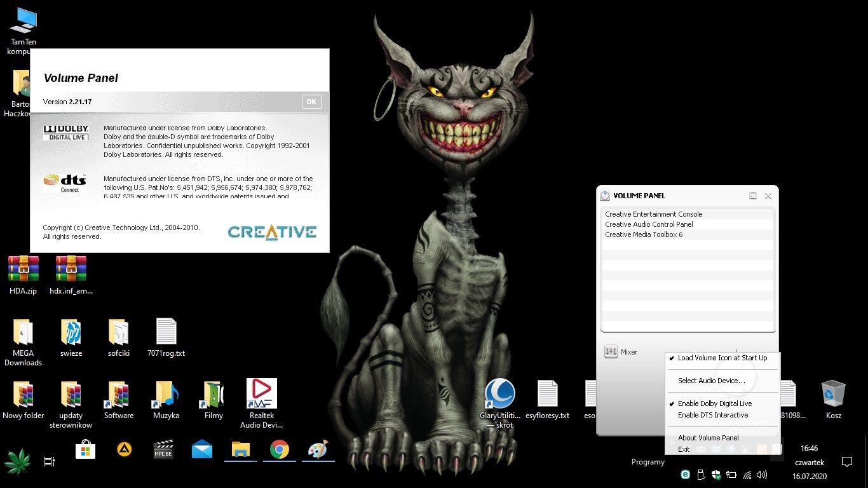Switch to Google Chrome on taskbar
Viewport: 868px width, 488px height.
280,450
